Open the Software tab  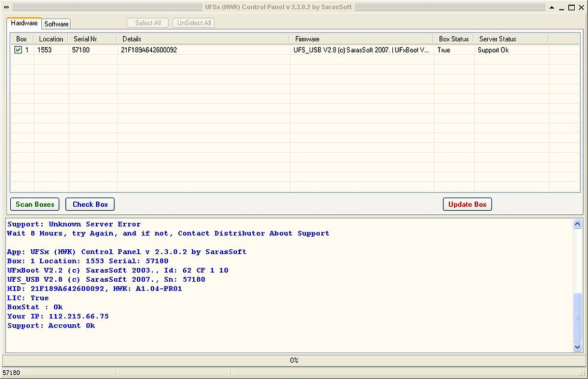pyautogui.click(x=56, y=24)
